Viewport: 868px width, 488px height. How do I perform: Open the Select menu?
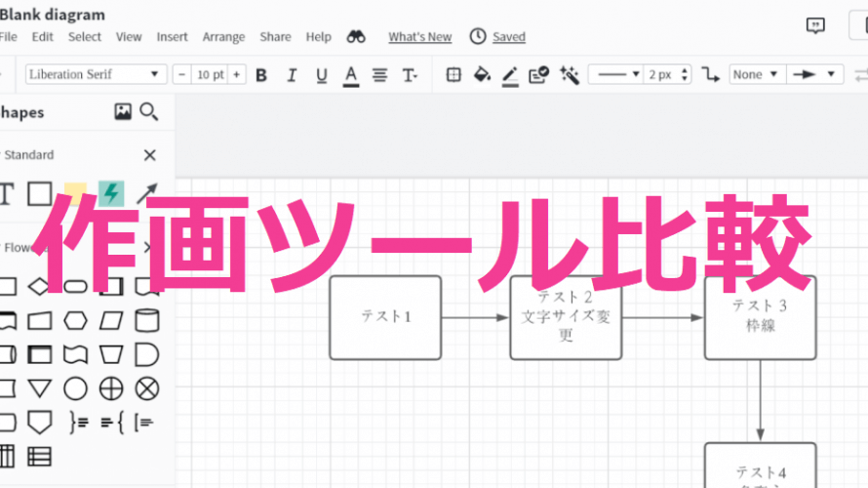[85, 36]
